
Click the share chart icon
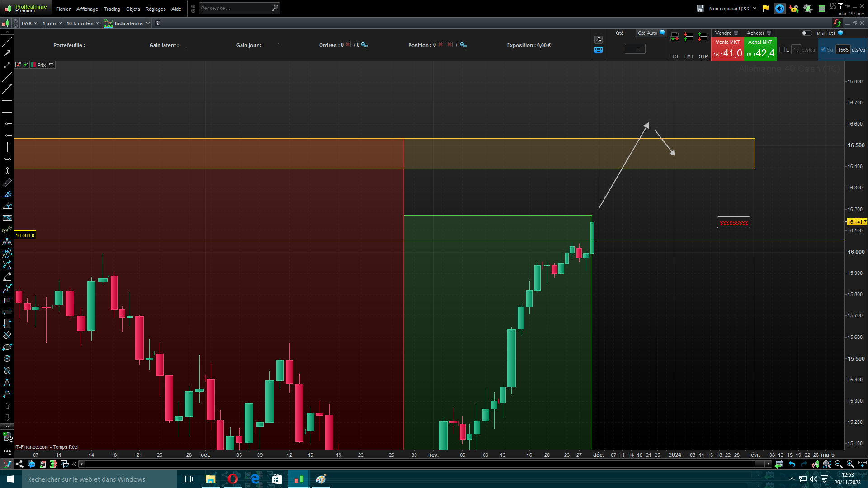(19, 464)
